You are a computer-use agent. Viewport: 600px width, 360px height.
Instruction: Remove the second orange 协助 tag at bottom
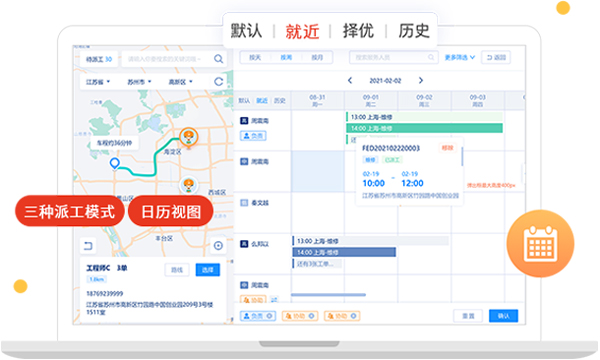coord(354,316)
